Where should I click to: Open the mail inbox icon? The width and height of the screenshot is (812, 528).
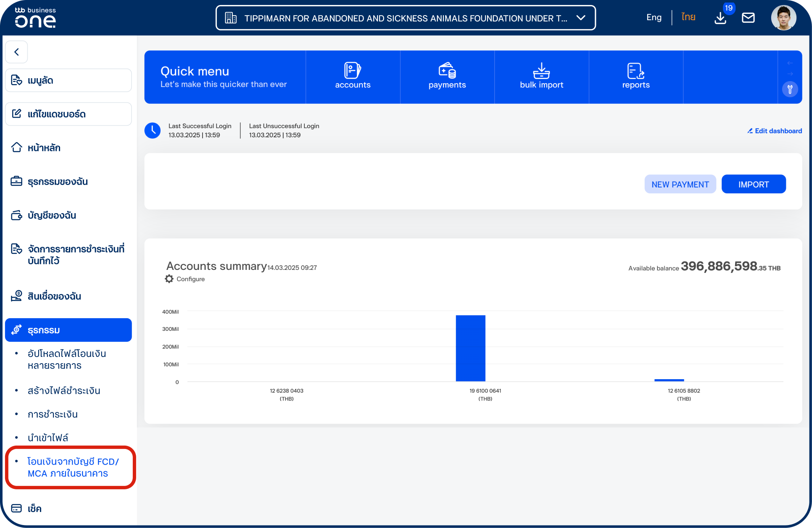[748, 18]
